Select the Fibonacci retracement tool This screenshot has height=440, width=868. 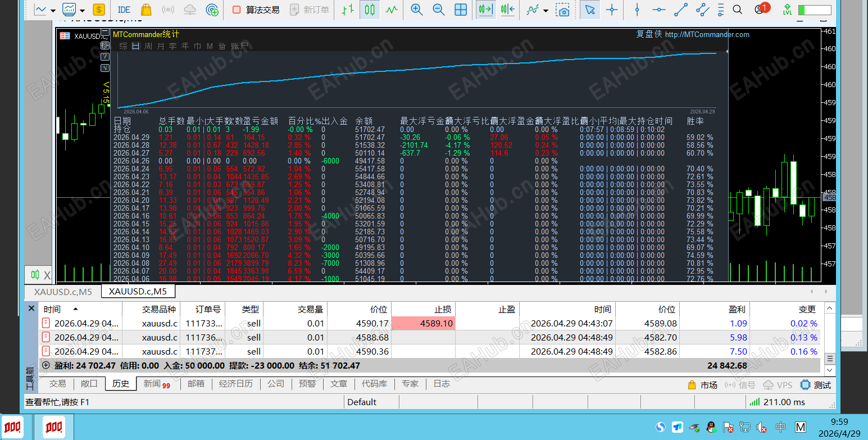pos(722,10)
